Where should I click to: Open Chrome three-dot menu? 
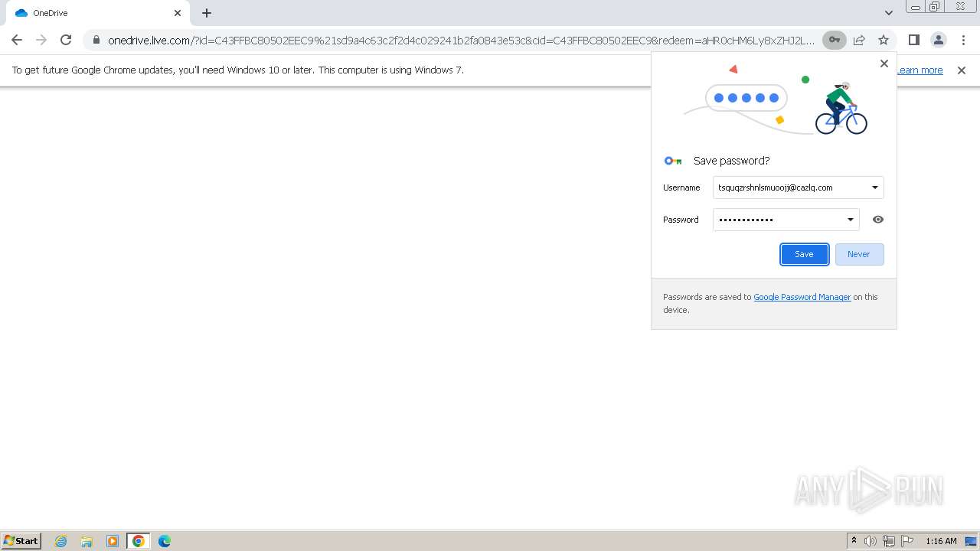click(x=962, y=40)
